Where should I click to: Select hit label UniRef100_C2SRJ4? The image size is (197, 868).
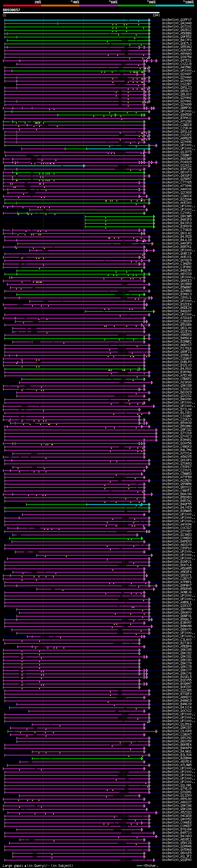click(177, 128)
